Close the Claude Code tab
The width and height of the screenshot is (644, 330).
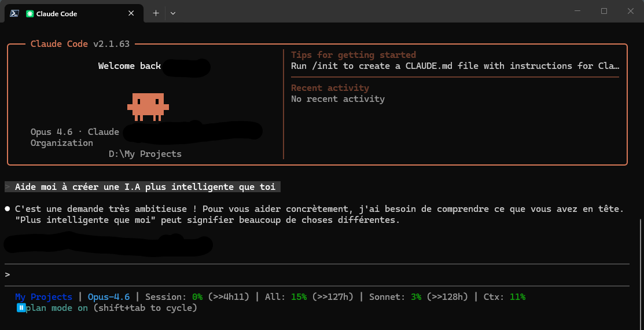pyautogui.click(x=131, y=13)
